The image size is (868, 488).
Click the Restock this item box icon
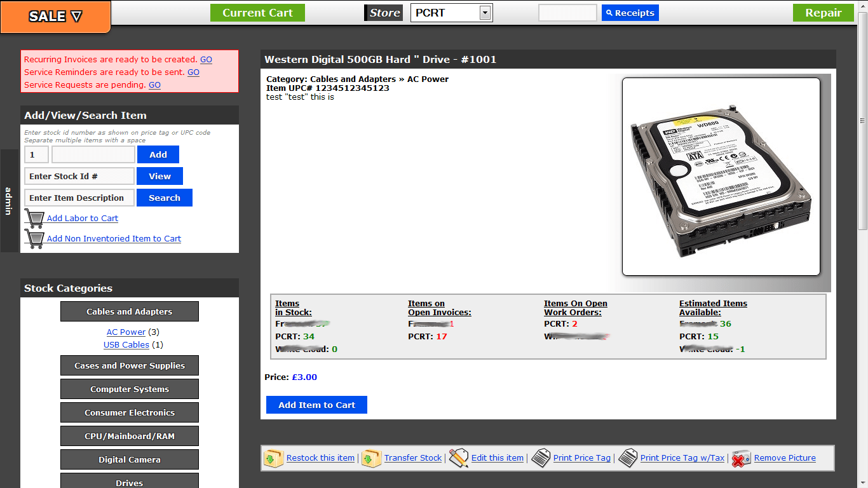coord(274,458)
